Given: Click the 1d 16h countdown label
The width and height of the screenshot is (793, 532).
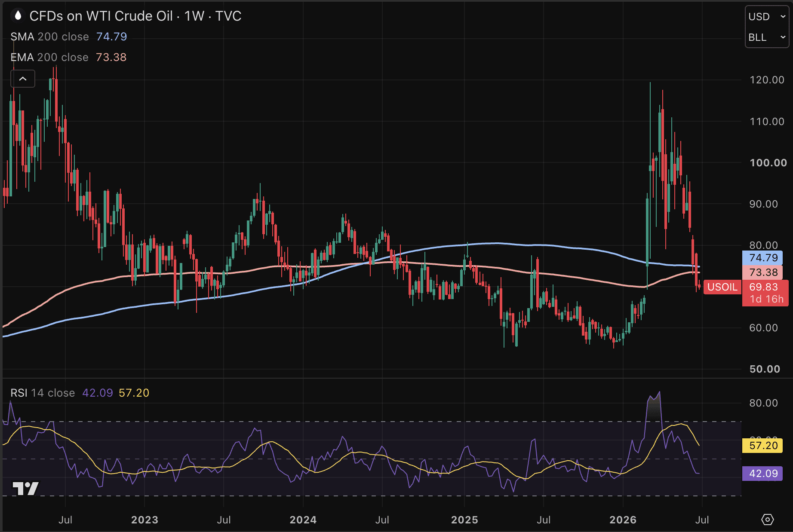Looking at the screenshot, I should coord(766,300).
